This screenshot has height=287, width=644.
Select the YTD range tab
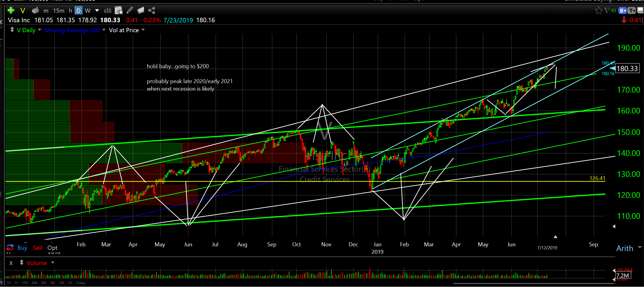[x=25, y=283]
